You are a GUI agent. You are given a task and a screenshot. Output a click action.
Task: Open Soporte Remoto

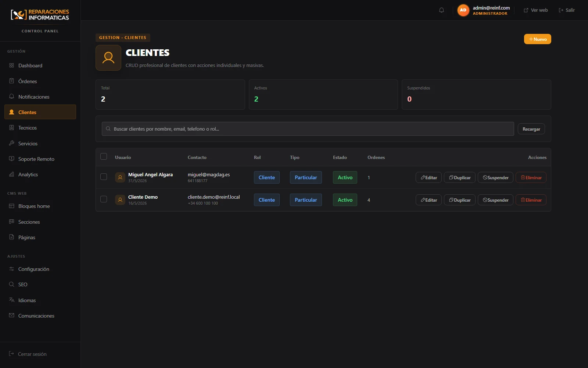tap(40, 159)
